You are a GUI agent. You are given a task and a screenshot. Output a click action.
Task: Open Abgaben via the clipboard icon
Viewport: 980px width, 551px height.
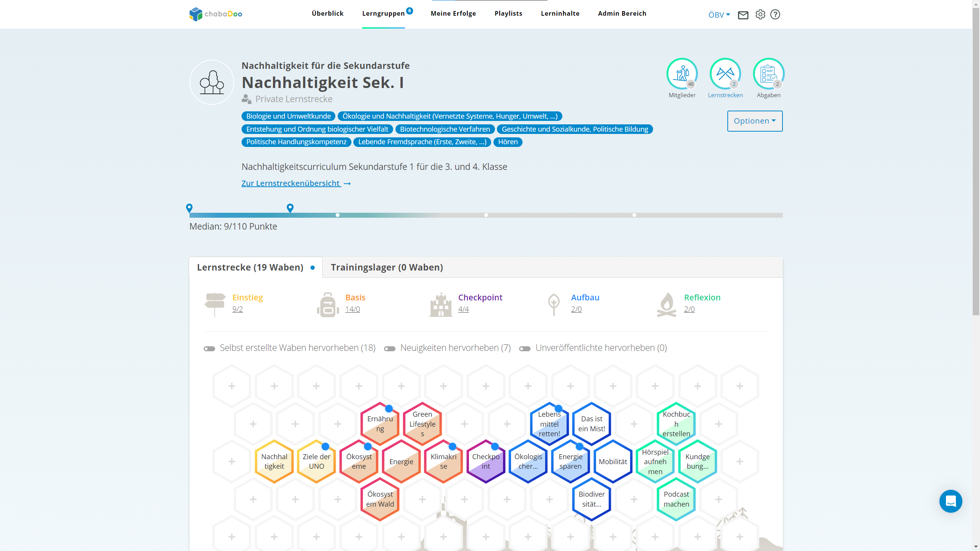(768, 73)
